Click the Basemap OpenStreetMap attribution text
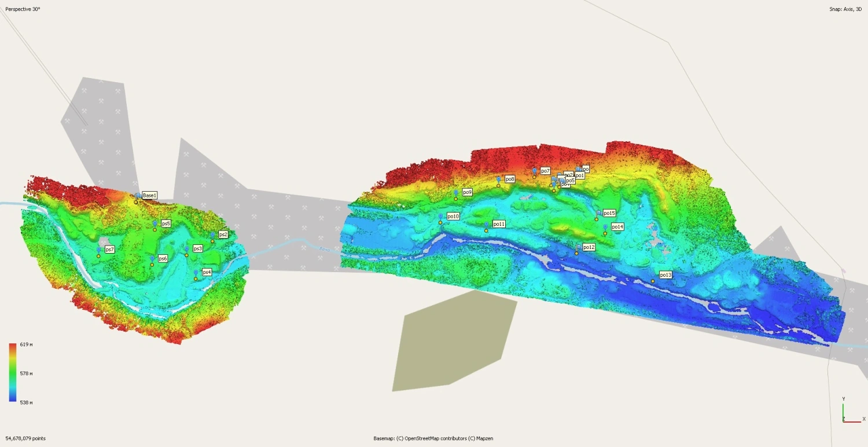The height and width of the screenshot is (447, 868). (433, 438)
